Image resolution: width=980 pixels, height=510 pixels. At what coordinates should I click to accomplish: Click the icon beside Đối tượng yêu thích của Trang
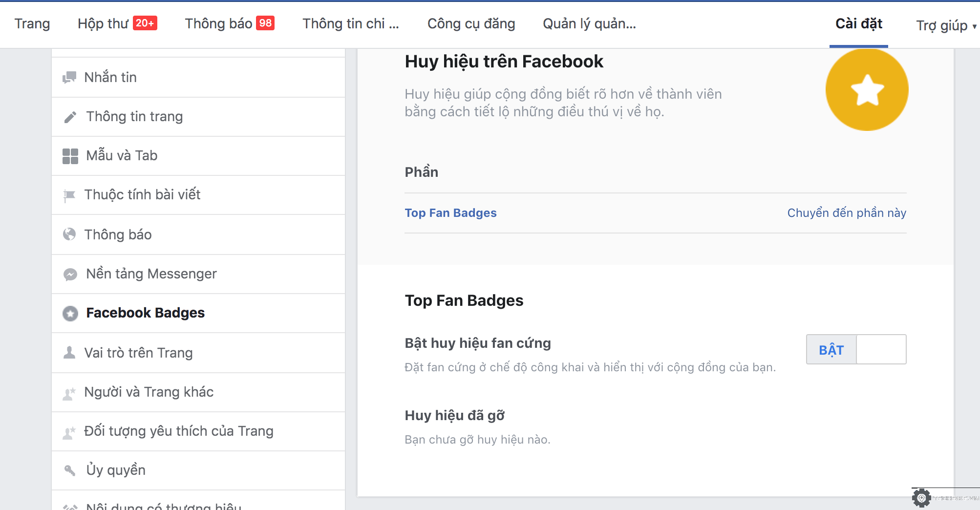[69, 432]
